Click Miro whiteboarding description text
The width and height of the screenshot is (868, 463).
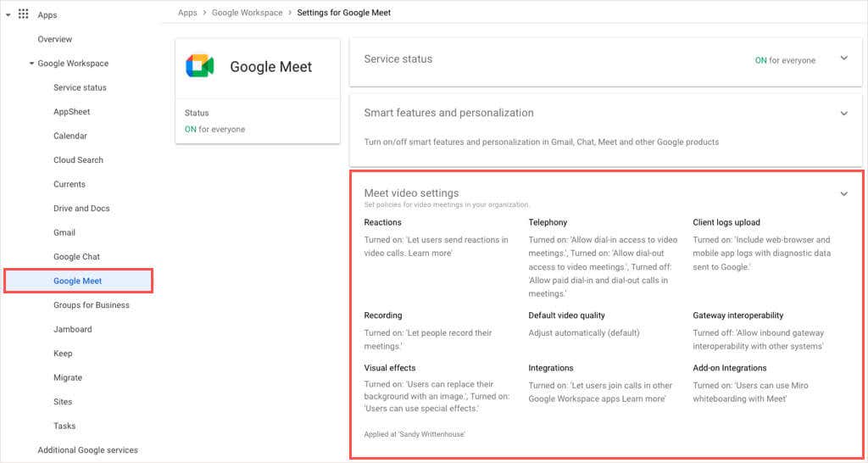pos(751,392)
